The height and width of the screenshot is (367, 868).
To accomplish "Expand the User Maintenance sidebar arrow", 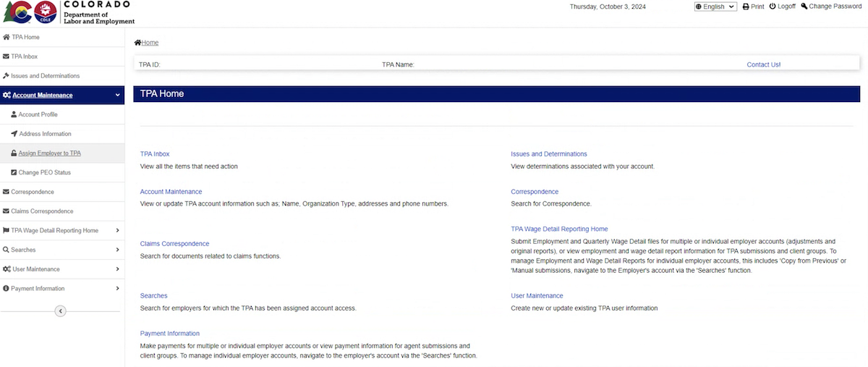I will click(117, 269).
